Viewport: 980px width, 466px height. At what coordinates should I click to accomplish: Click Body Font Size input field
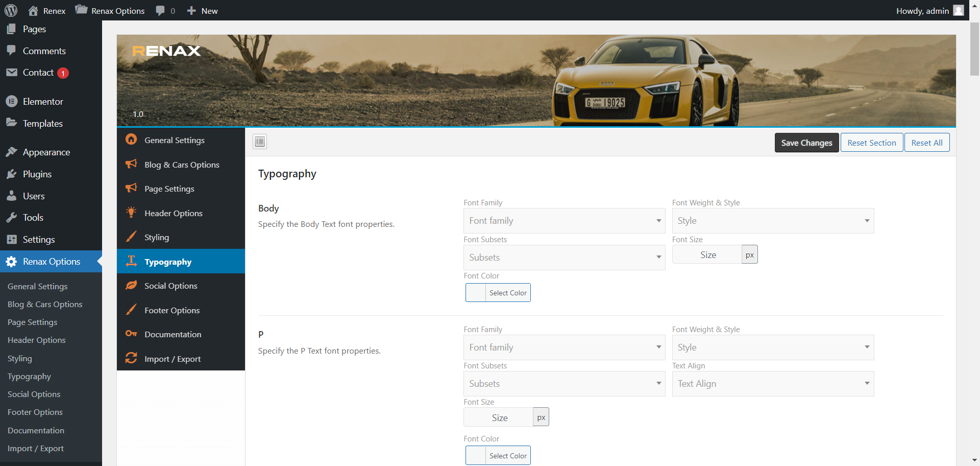(707, 254)
